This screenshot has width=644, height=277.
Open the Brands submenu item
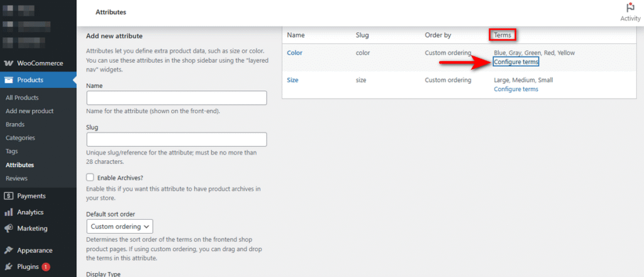click(x=15, y=124)
